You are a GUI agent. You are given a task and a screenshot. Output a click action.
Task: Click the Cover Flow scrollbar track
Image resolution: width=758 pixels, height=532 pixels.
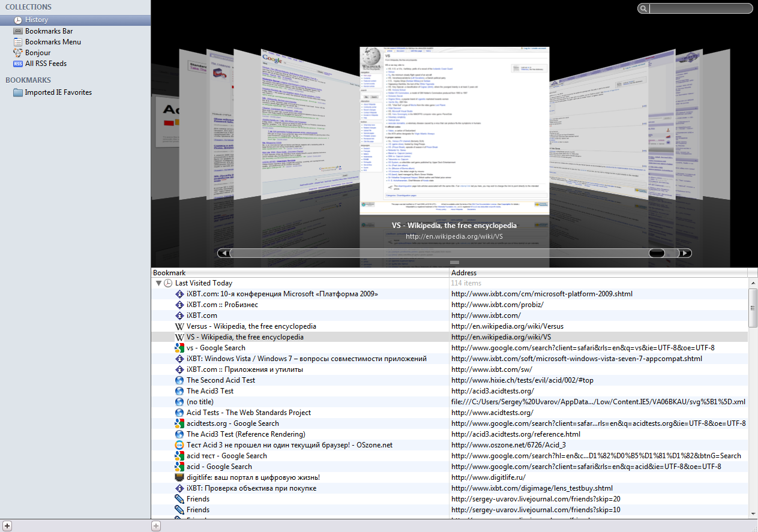(x=454, y=253)
